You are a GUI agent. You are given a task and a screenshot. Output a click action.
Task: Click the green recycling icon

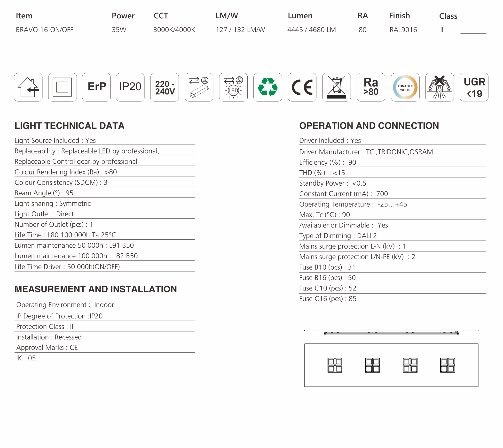(x=268, y=87)
